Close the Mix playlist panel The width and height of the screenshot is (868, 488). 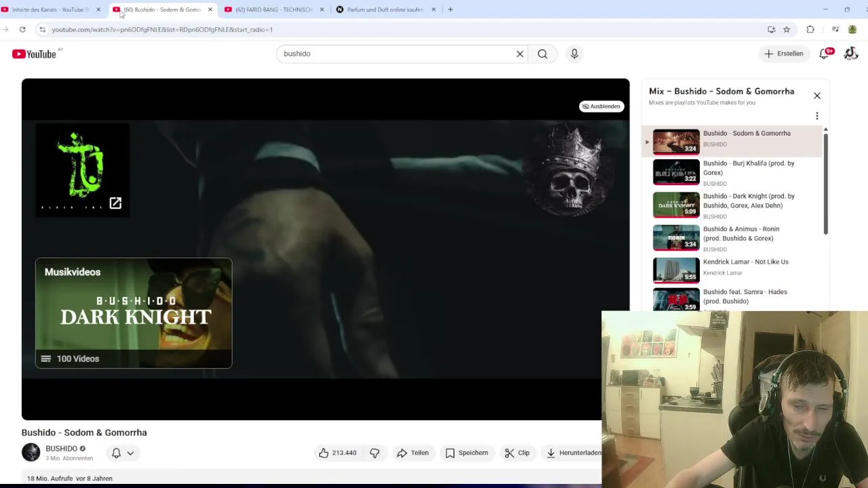(x=817, y=96)
